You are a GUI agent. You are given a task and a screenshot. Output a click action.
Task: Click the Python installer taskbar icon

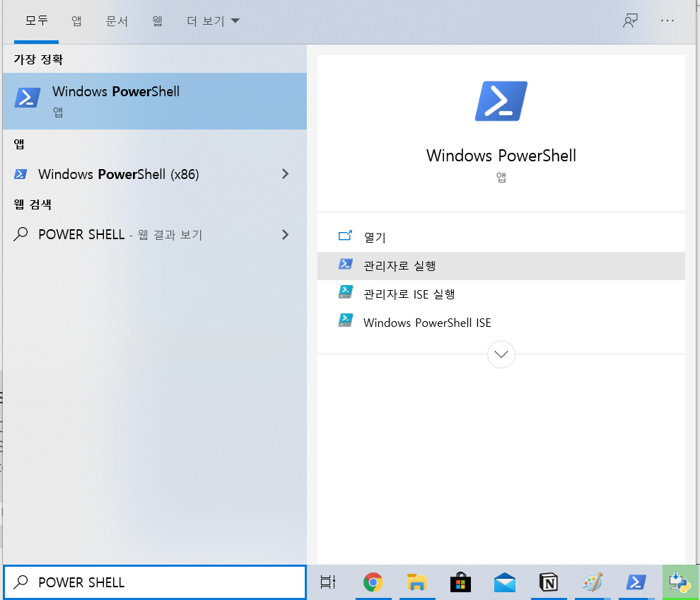pos(679,582)
